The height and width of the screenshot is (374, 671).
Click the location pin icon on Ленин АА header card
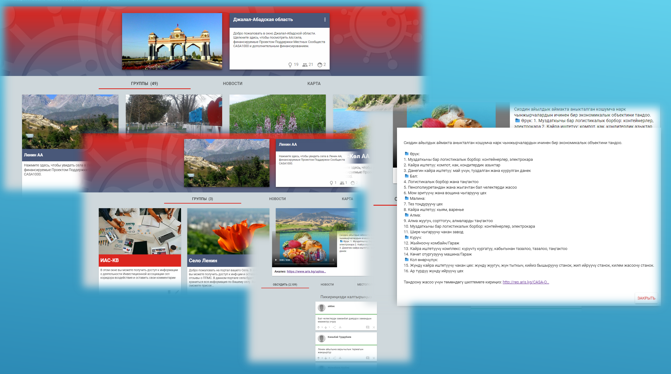(331, 183)
